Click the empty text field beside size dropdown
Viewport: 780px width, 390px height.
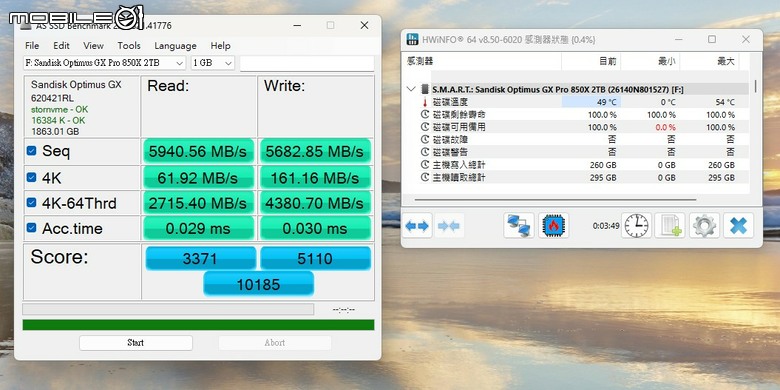tap(307, 63)
